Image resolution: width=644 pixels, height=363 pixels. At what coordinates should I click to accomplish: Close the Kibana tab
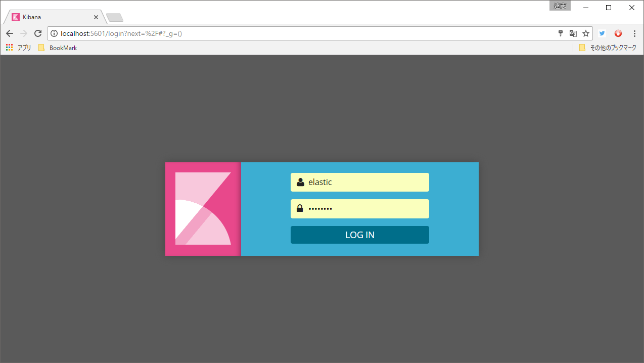[x=96, y=17]
